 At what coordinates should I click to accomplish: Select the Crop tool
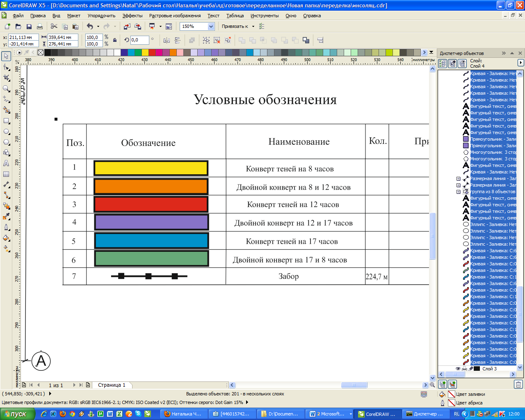tap(6, 78)
